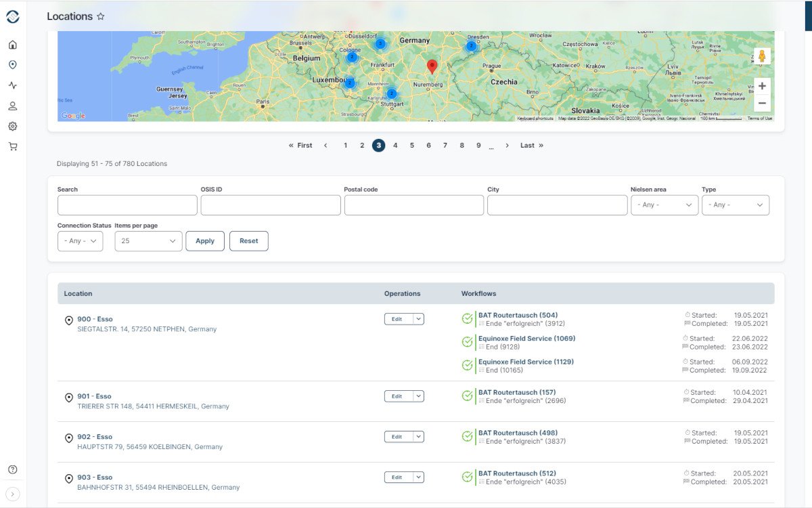
Task: Click Keyboard shortcuts on the map
Action: [x=535, y=119]
